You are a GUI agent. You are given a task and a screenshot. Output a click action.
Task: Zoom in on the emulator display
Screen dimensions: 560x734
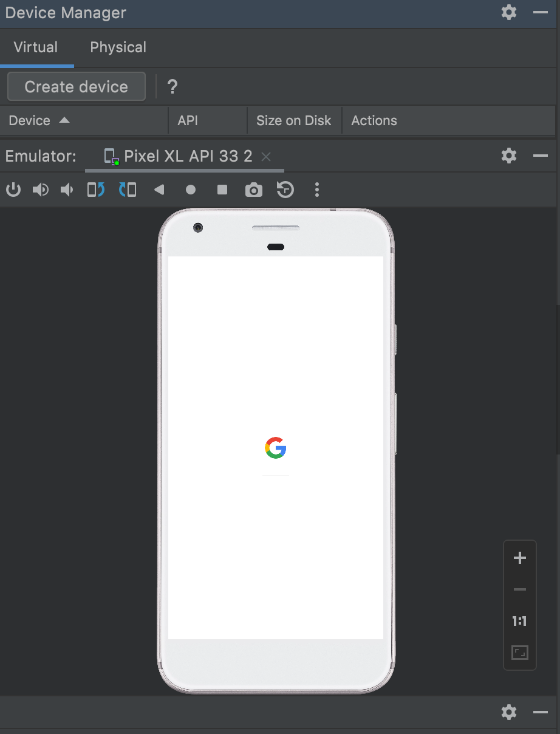(520, 558)
